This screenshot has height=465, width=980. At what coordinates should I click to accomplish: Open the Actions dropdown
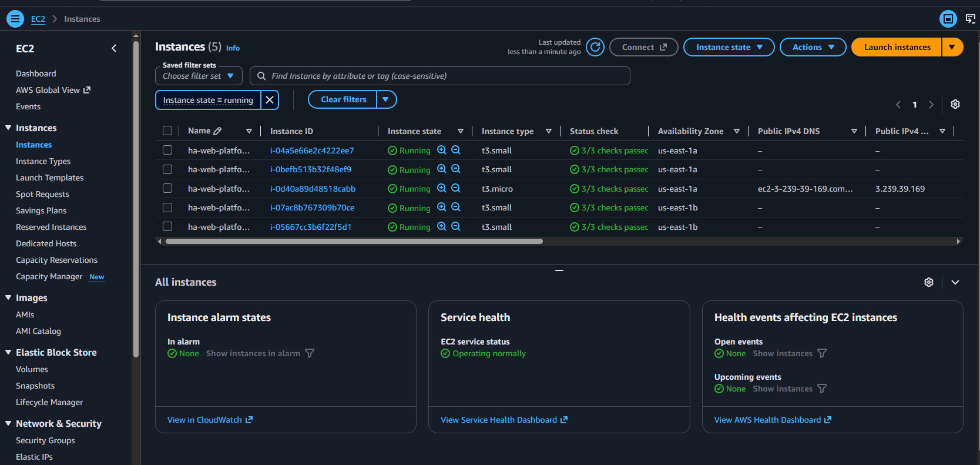click(813, 47)
